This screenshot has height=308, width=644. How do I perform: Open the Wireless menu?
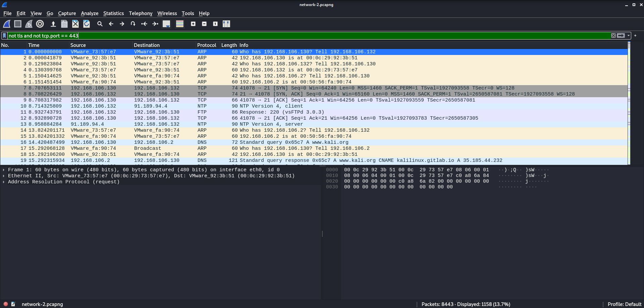pos(167,13)
